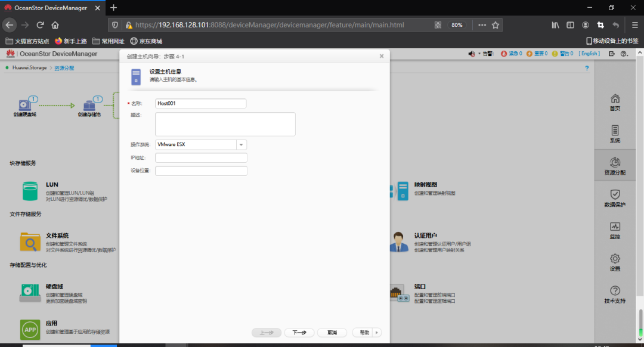Click the 紧急 critical alarm icon

point(503,54)
